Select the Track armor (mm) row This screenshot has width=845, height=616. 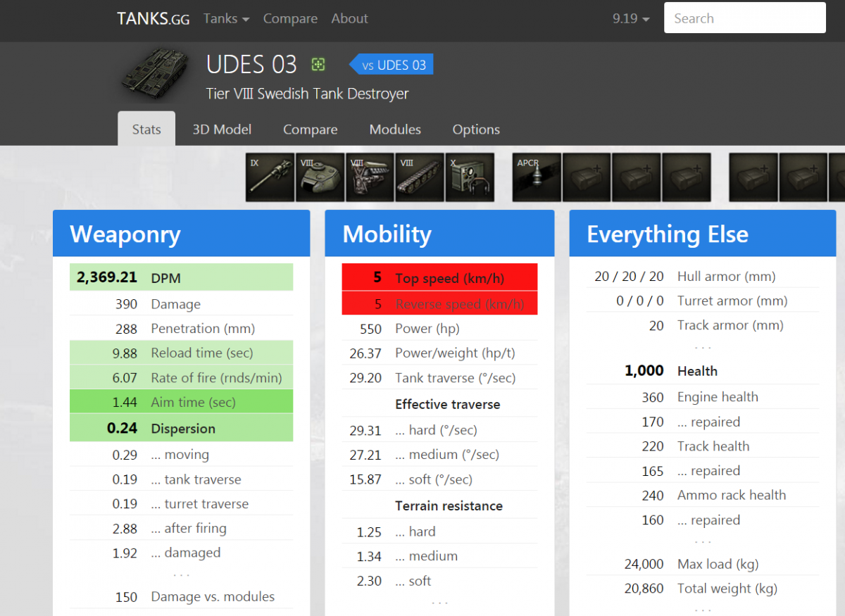click(x=703, y=325)
